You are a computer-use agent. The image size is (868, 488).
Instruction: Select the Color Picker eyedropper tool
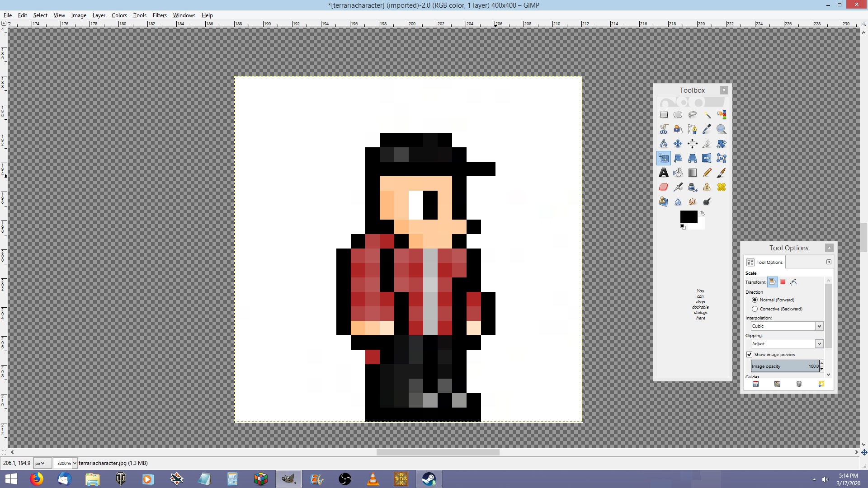[x=707, y=129]
